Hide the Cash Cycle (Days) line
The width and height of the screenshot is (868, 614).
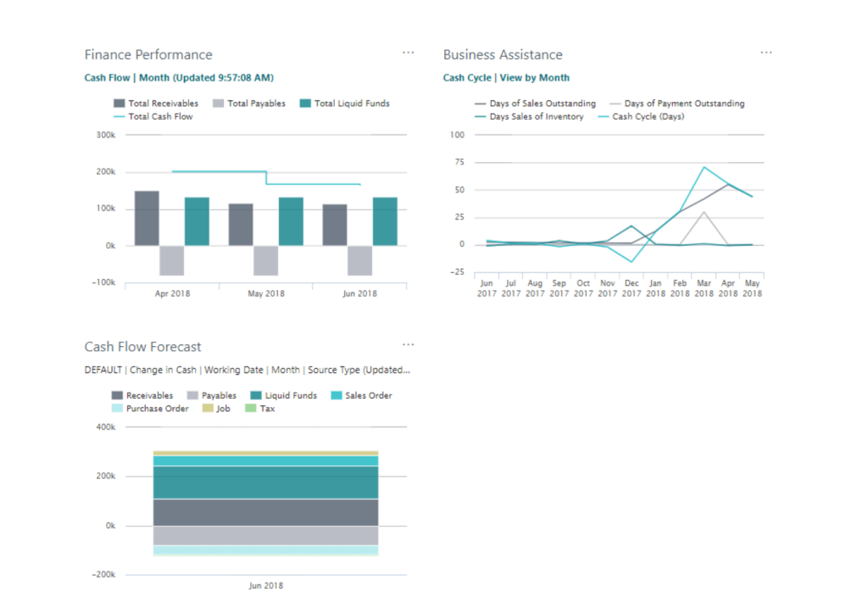tap(648, 116)
